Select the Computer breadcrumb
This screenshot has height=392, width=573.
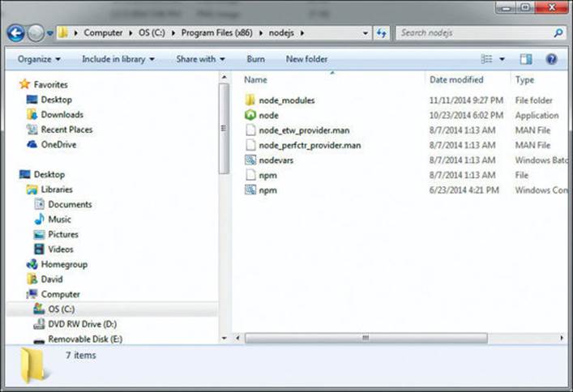pos(103,33)
